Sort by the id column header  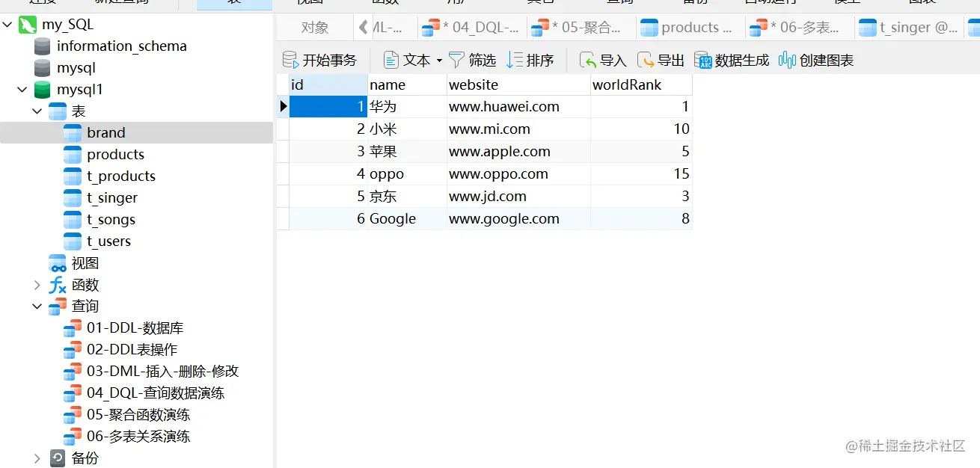click(x=328, y=85)
